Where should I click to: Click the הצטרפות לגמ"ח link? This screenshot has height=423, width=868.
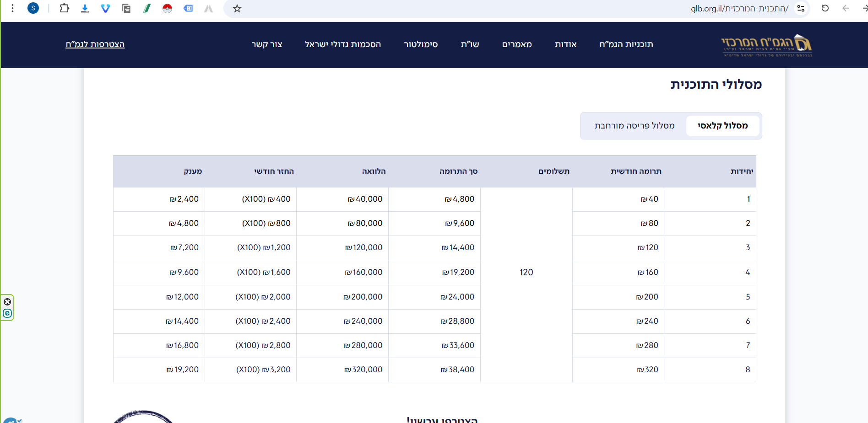pyautogui.click(x=95, y=44)
